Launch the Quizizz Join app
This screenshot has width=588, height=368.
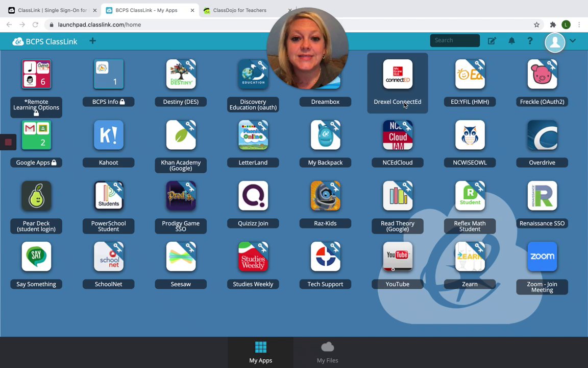[253, 196]
